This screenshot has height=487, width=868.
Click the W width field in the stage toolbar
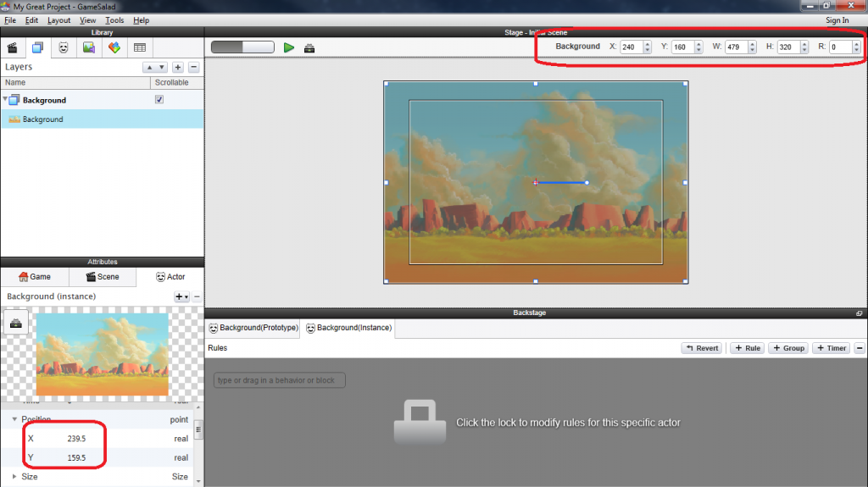pyautogui.click(x=737, y=47)
